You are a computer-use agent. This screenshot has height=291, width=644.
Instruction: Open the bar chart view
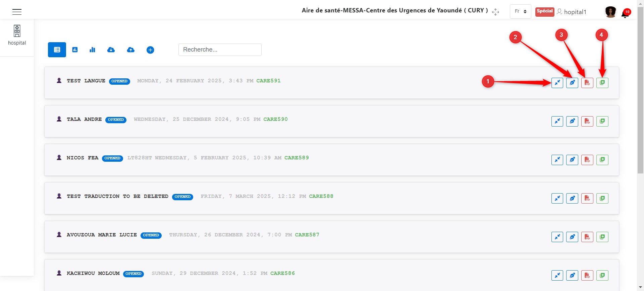pyautogui.click(x=93, y=50)
